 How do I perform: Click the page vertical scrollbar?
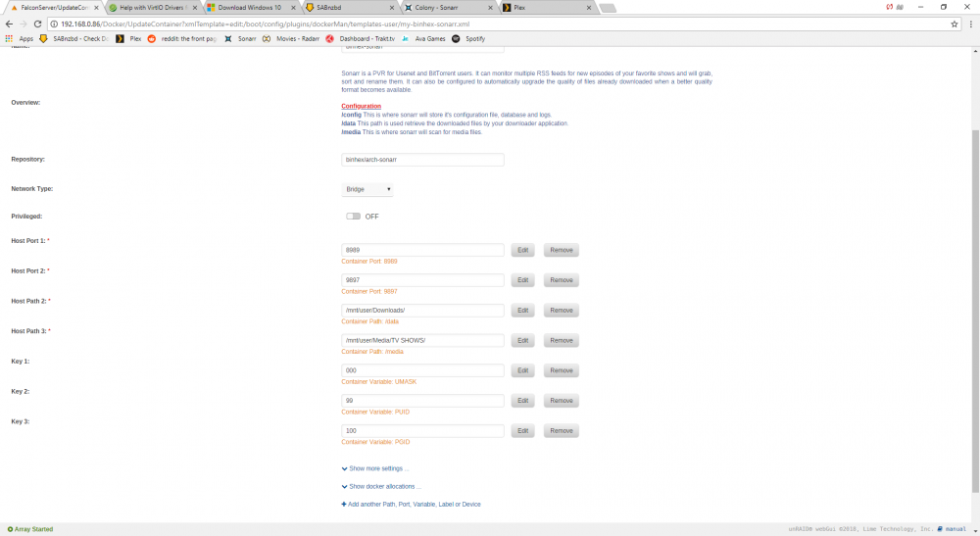tap(976, 311)
